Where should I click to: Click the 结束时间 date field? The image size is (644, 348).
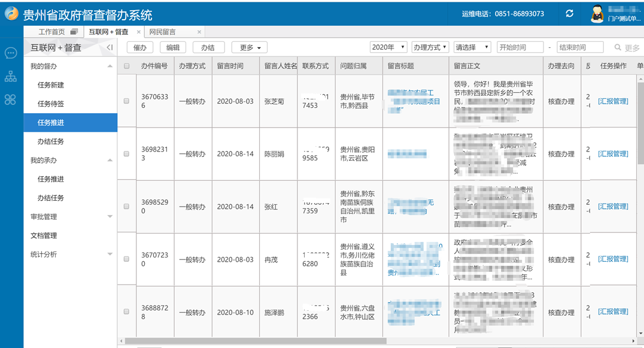click(580, 47)
